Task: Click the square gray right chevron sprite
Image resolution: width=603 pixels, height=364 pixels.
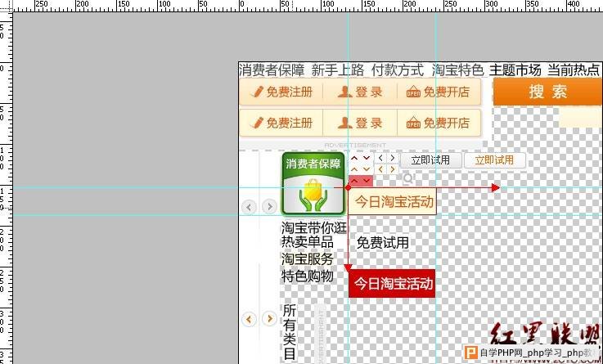Action: point(392,158)
